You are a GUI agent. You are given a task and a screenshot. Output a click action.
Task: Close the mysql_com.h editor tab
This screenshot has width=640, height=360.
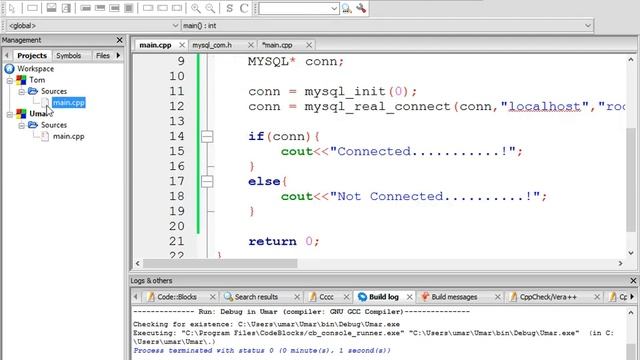251,45
